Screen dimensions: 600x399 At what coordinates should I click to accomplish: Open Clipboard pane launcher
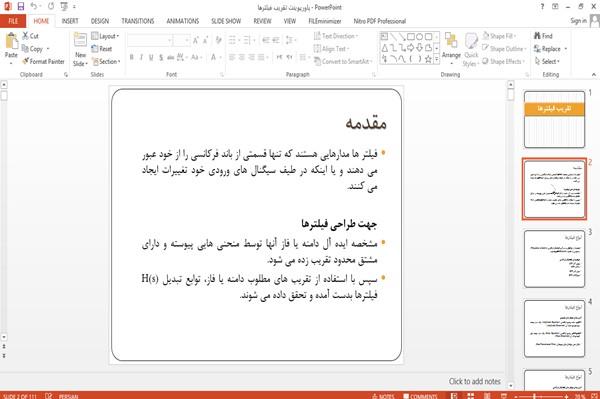click(x=66, y=75)
